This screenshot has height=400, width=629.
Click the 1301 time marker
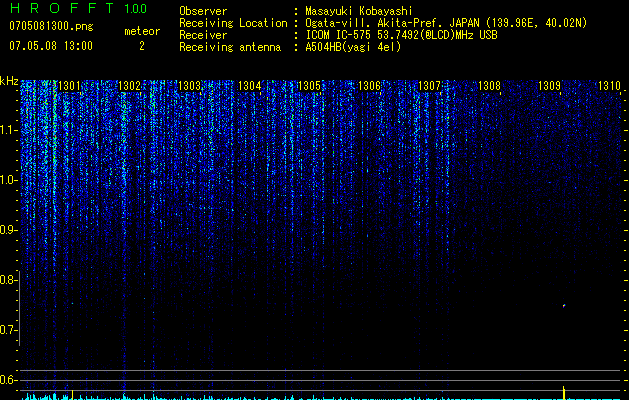pyautogui.click(x=69, y=86)
